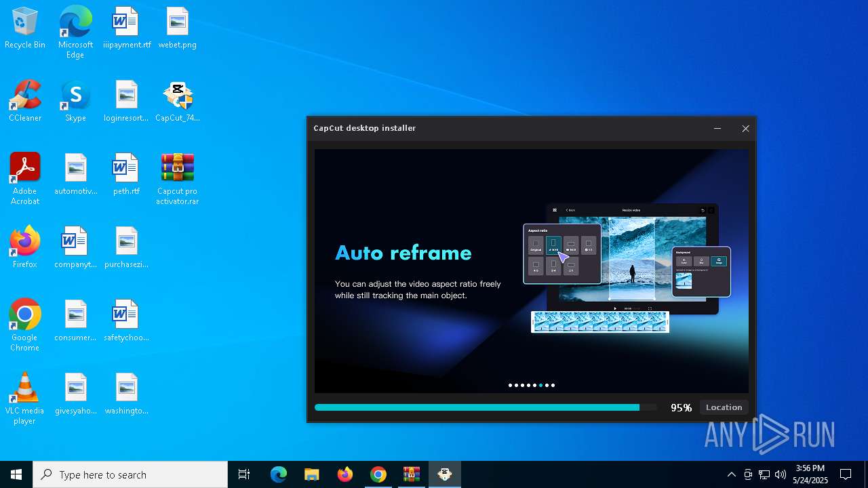
Task: Select the consumer image file icon
Action: coord(75,321)
